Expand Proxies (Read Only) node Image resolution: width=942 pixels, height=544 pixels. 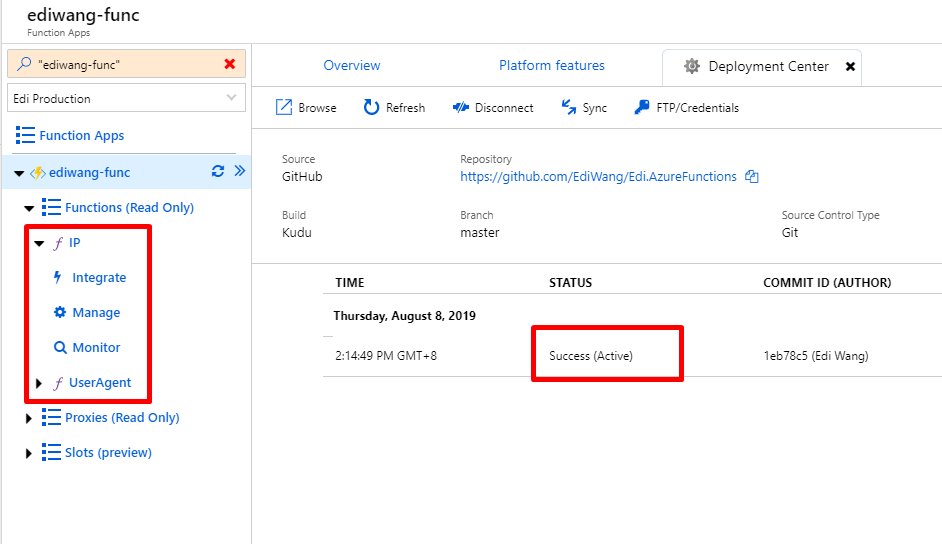point(28,419)
